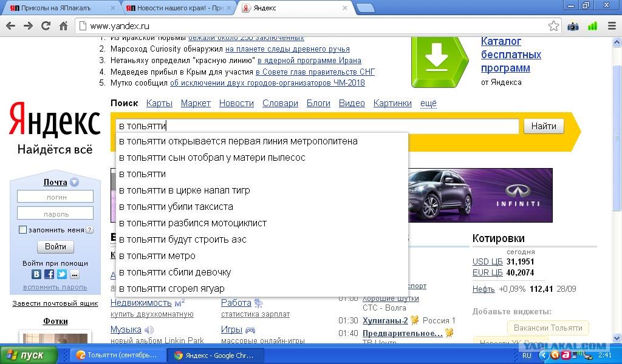Click the speaker icon beside Музыка
This screenshot has height=364, width=622.
[x=149, y=329]
